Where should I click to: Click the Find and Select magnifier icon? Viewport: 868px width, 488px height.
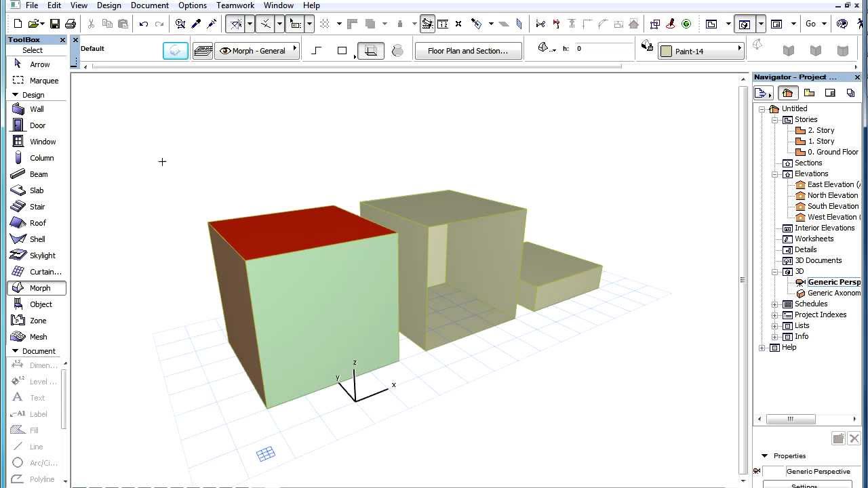[180, 24]
